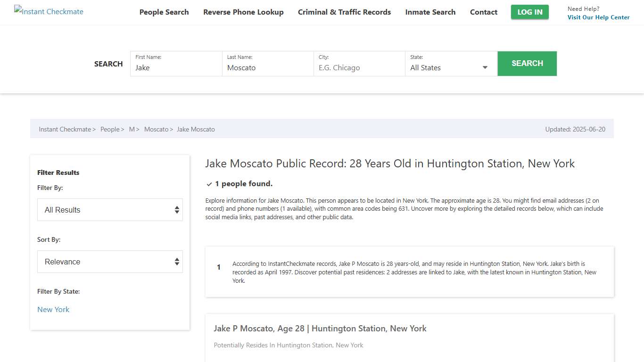Go to Inmate Search
Image resolution: width=644 pixels, height=362 pixels.
(430, 12)
